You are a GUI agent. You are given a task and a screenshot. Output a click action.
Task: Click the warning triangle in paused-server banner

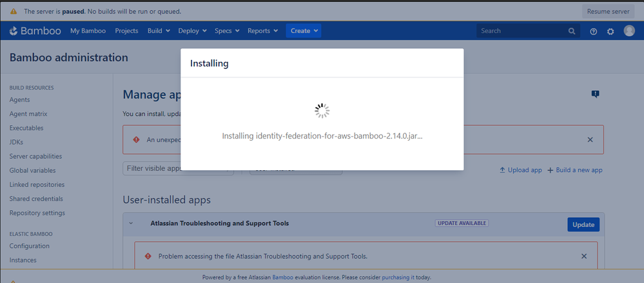[x=14, y=12]
